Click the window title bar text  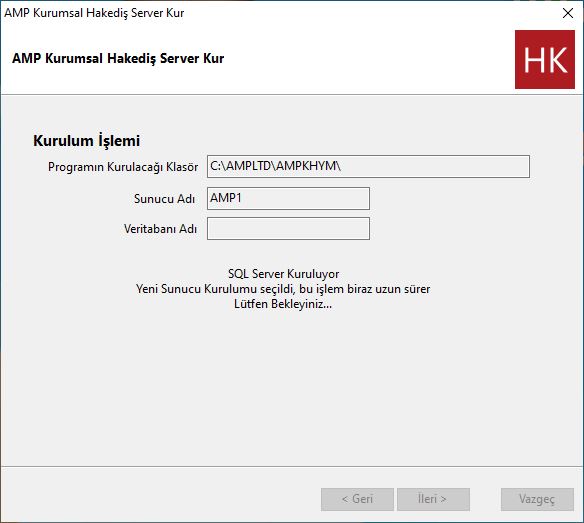(94, 13)
